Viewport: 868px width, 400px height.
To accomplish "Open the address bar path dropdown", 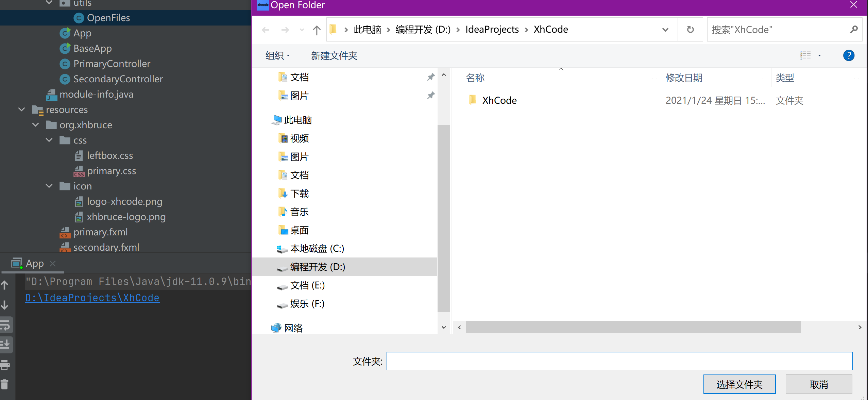I will (665, 30).
